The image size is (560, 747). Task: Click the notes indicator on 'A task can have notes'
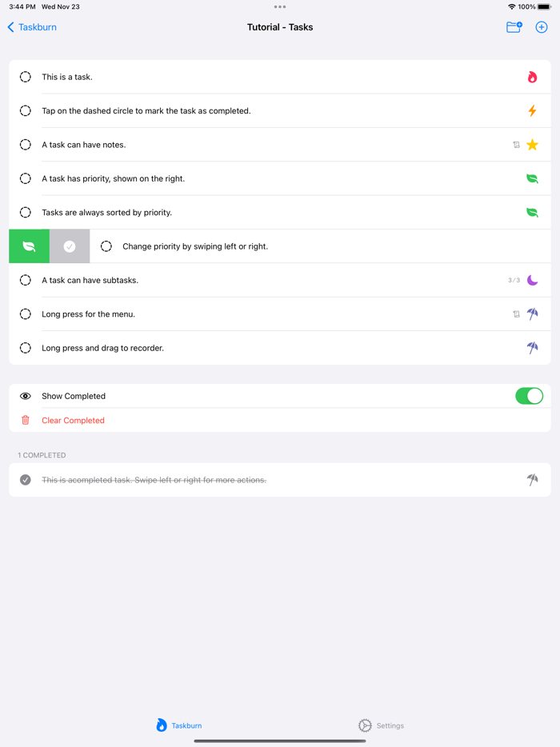tap(517, 145)
